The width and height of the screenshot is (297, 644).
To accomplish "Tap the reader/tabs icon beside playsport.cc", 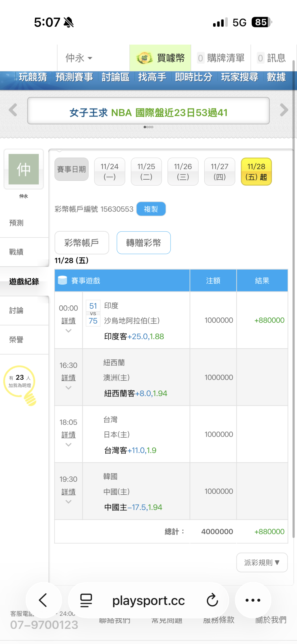I will 86,600.
